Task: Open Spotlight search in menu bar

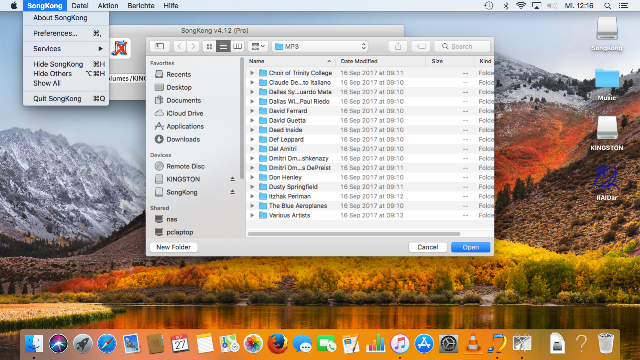Action: pos(607,6)
